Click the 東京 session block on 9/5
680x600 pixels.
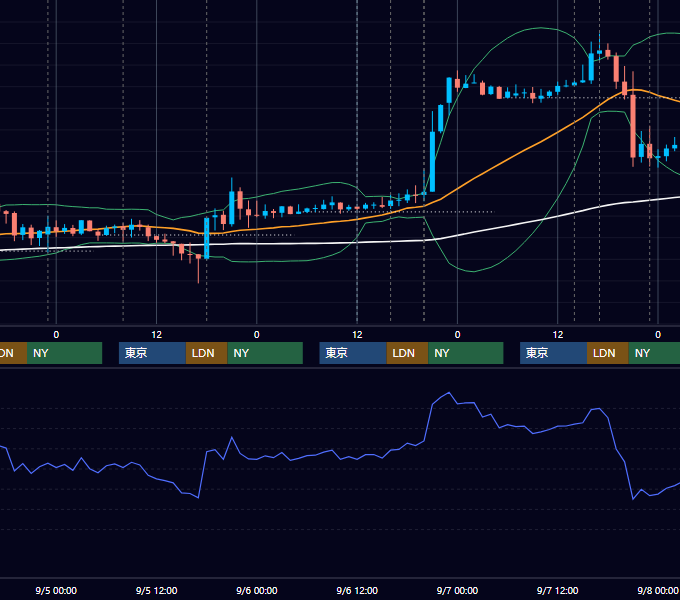click(152, 353)
